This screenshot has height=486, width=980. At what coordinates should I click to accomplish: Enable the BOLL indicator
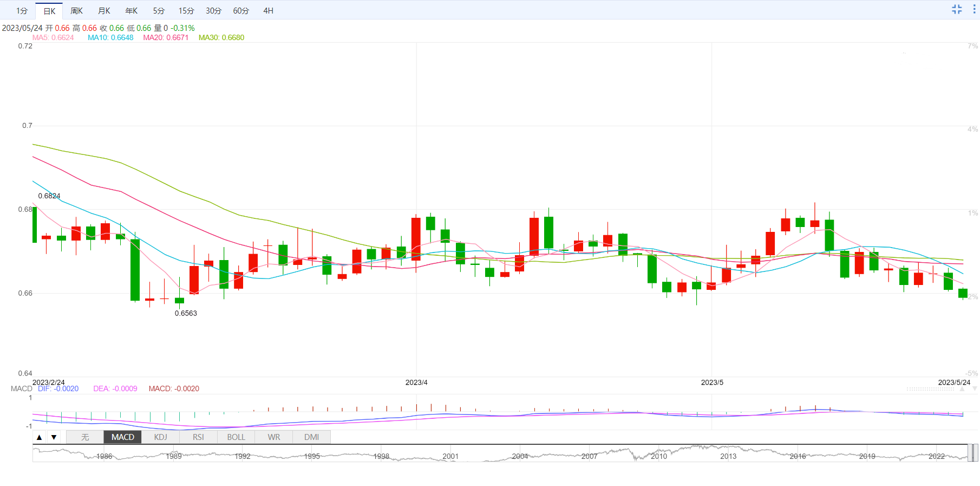coord(236,437)
